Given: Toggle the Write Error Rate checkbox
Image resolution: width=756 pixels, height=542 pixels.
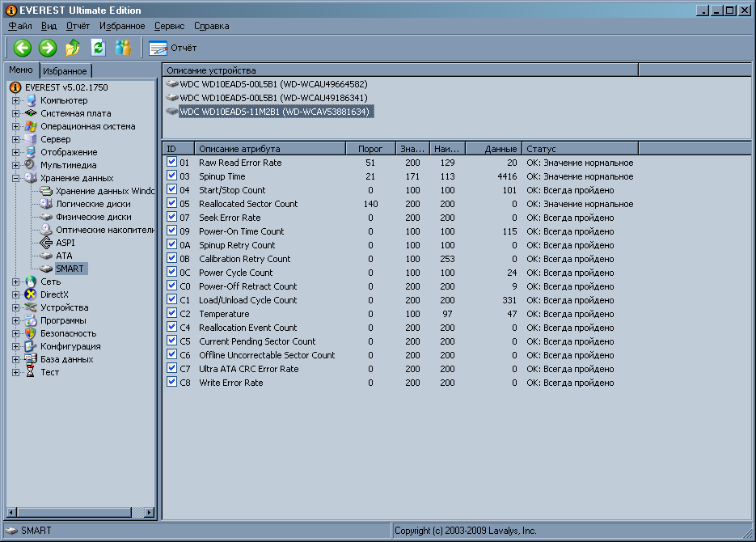Looking at the screenshot, I should [x=171, y=382].
